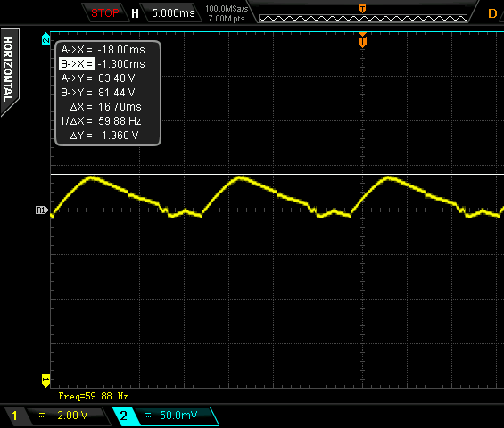
Task: Click the R1 reference waveform marker
Action: 42,210
